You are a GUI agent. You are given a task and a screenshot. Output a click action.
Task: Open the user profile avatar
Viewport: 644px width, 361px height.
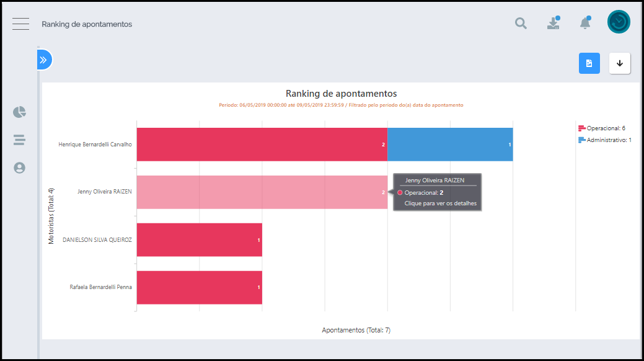click(618, 22)
